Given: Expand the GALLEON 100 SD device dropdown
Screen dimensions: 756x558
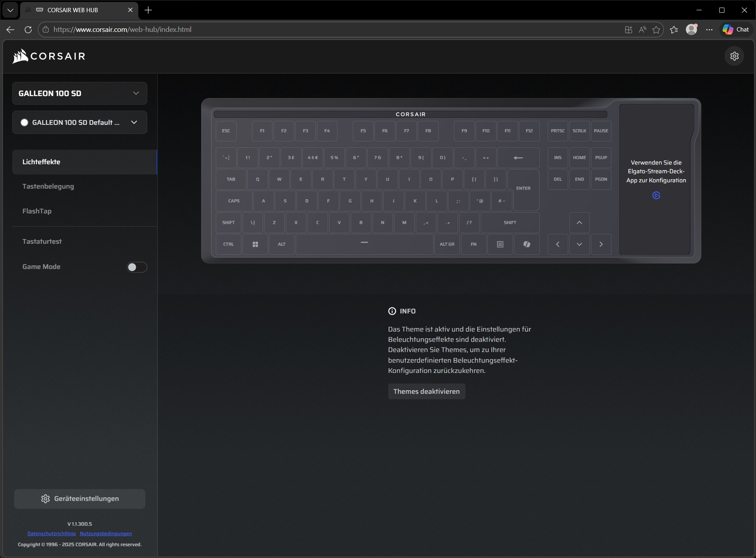Looking at the screenshot, I should (x=136, y=93).
